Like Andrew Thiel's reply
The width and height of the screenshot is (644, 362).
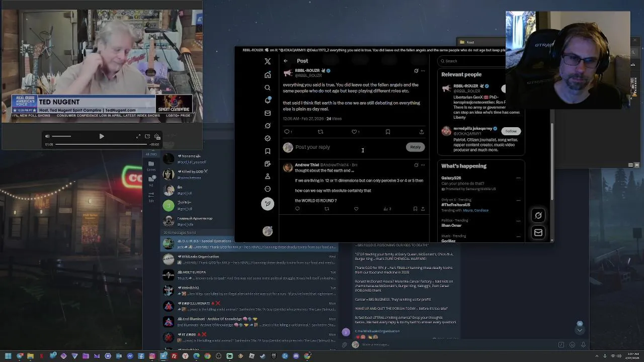coord(356,209)
